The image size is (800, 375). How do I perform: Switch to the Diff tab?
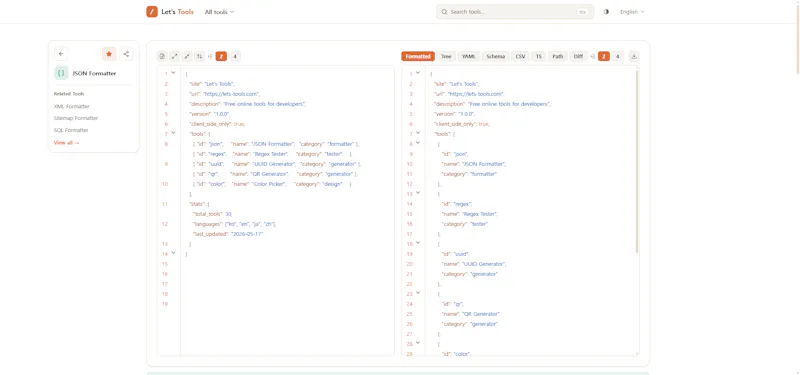tap(578, 56)
